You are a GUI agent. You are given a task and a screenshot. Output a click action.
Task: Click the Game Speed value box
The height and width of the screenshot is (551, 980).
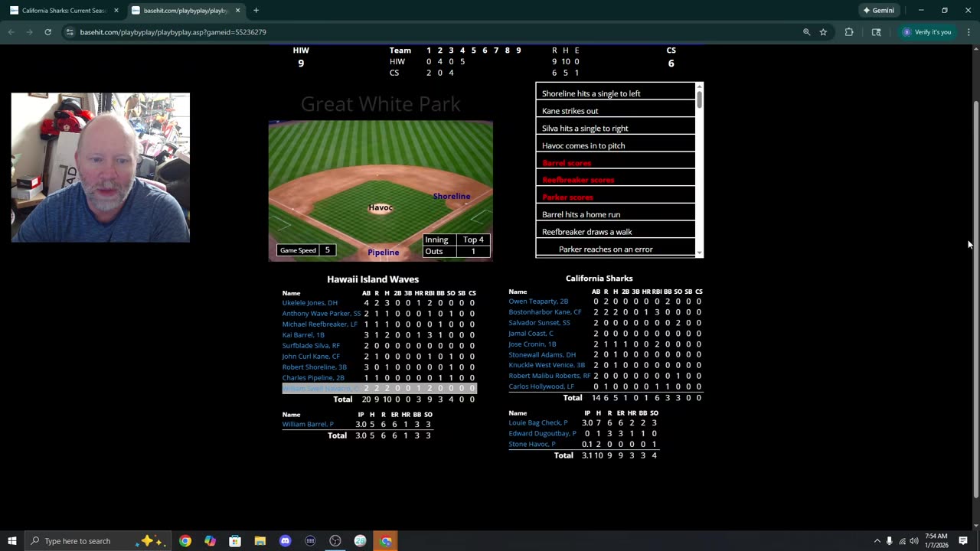tap(327, 250)
